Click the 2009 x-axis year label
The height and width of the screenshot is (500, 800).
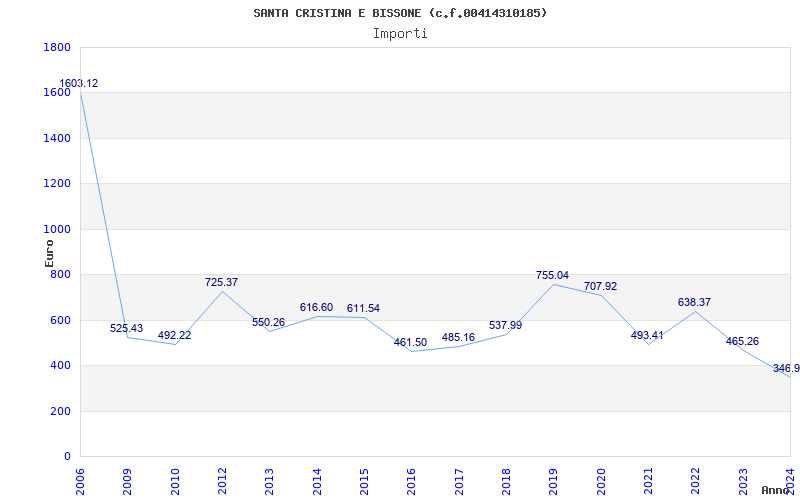pos(128,482)
